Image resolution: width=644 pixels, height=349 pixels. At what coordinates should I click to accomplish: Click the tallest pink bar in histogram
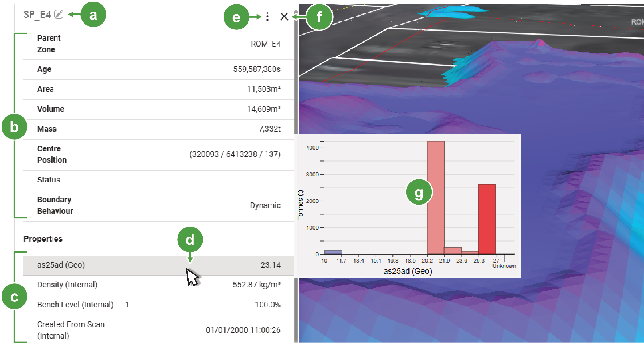click(x=435, y=198)
